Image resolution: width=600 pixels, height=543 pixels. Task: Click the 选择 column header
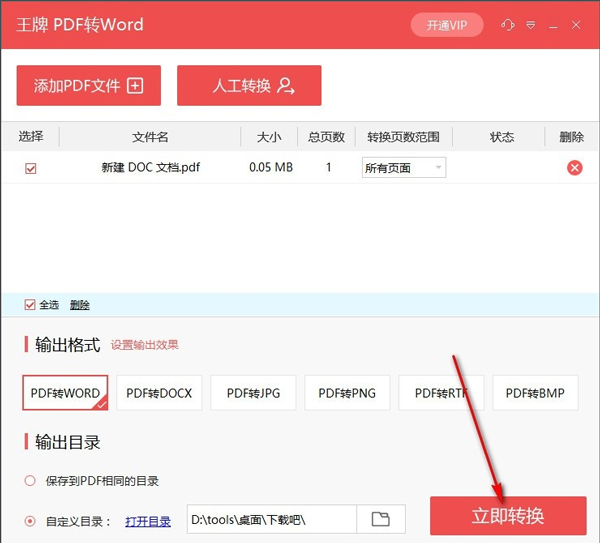coord(31,136)
